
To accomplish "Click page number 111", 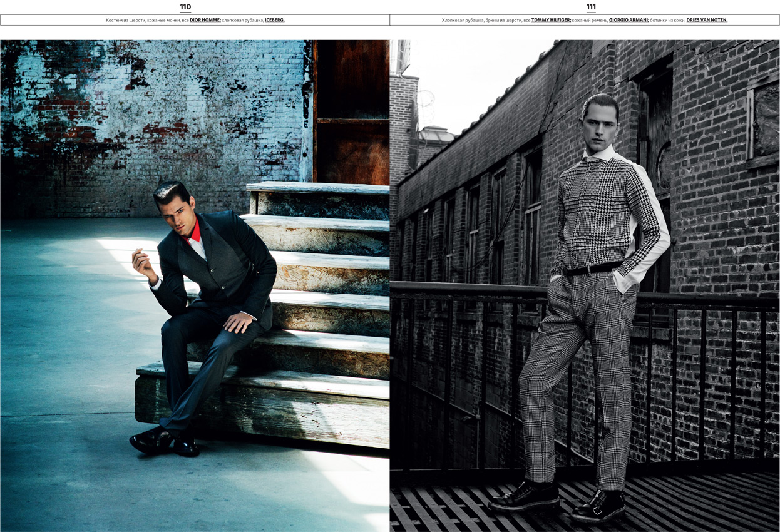I will click(591, 7).
